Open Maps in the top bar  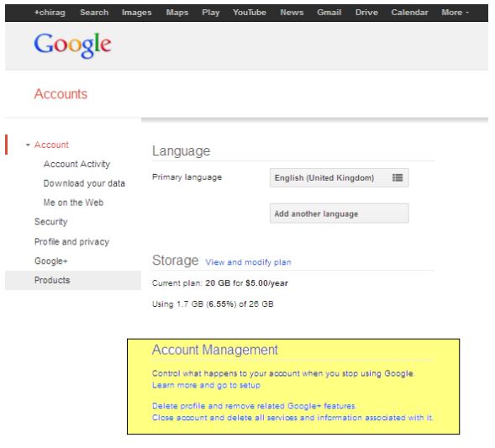pyautogui.click(x=177, y=13)
